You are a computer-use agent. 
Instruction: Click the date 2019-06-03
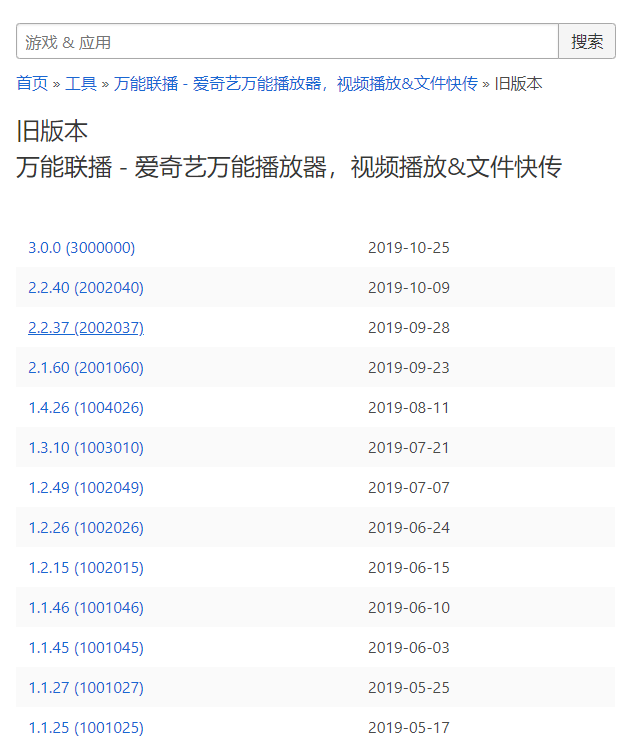409,648
